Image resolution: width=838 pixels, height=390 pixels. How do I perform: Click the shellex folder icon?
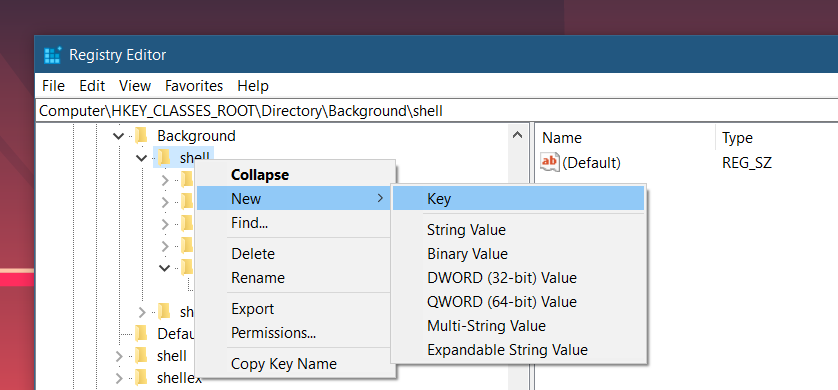[141, 378]
